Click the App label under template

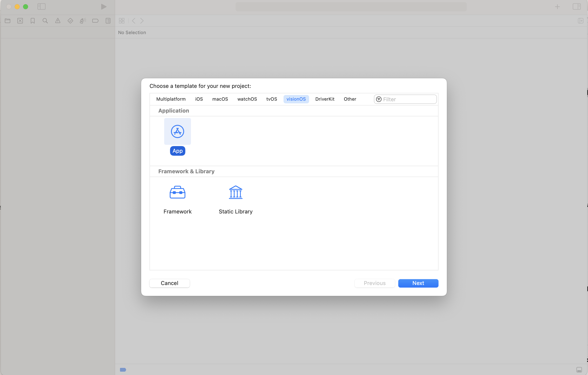click(178, 151)
